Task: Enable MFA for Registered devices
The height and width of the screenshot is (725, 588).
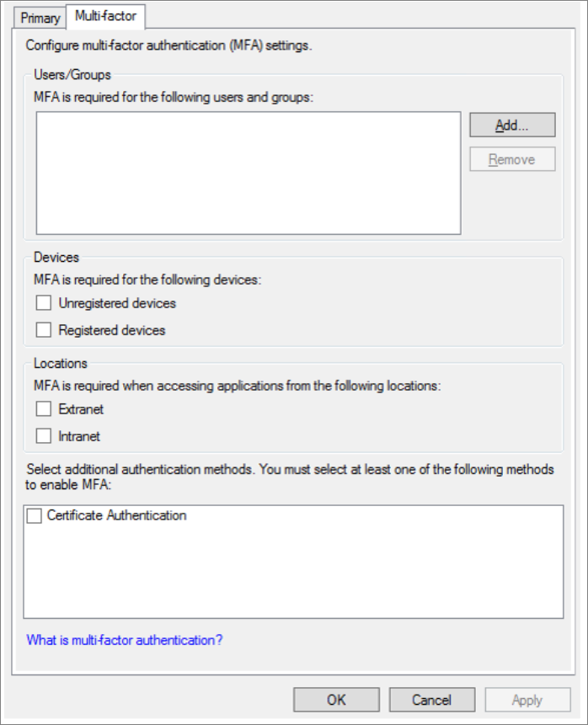Action: click(x=43, y=329)
